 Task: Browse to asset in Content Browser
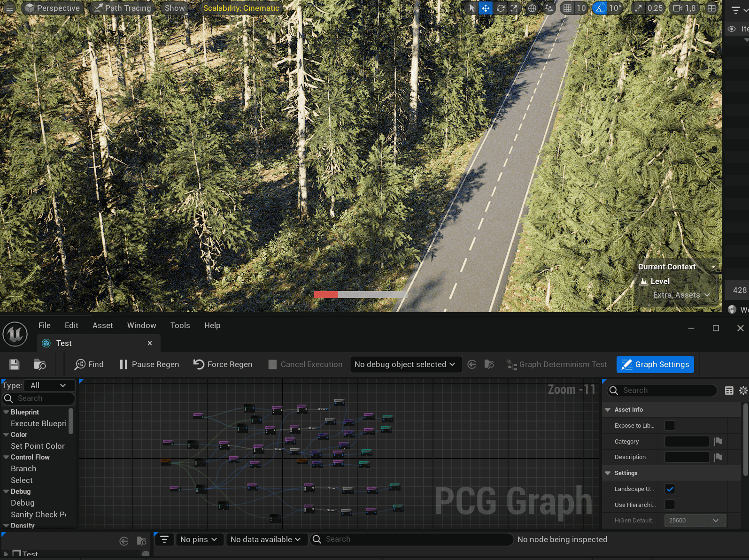click(x=40, y=364)
